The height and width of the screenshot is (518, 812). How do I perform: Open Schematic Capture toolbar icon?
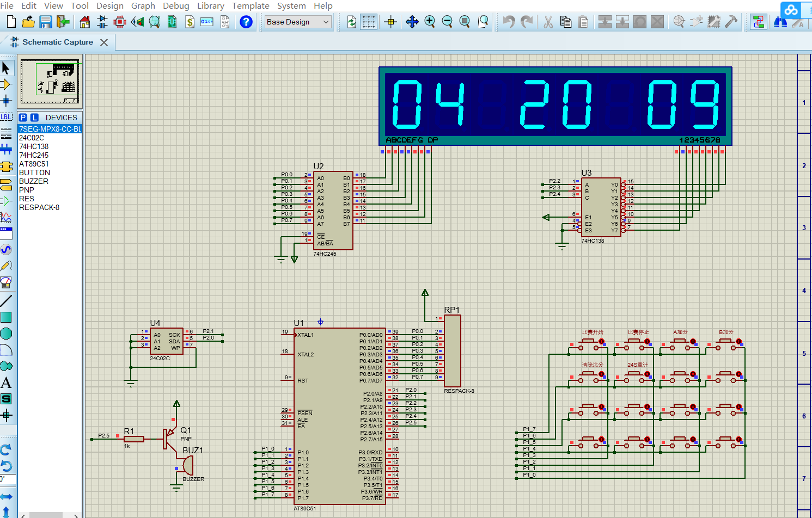click(x=102, y=22)
